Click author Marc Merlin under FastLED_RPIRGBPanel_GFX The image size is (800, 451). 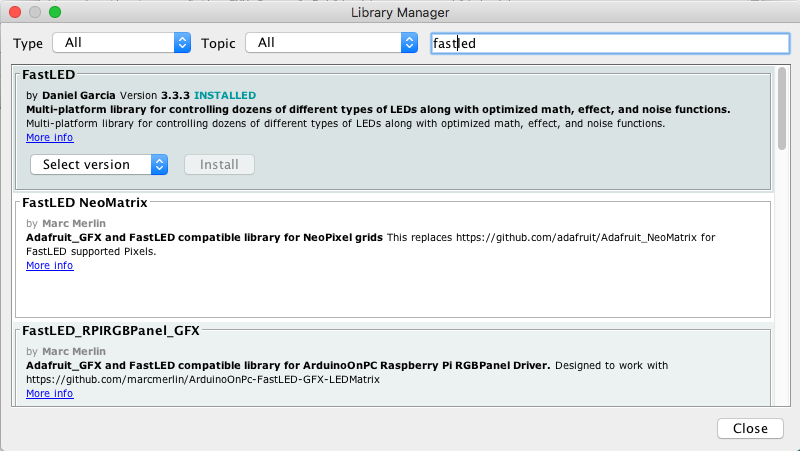click(x=74, y=352)
